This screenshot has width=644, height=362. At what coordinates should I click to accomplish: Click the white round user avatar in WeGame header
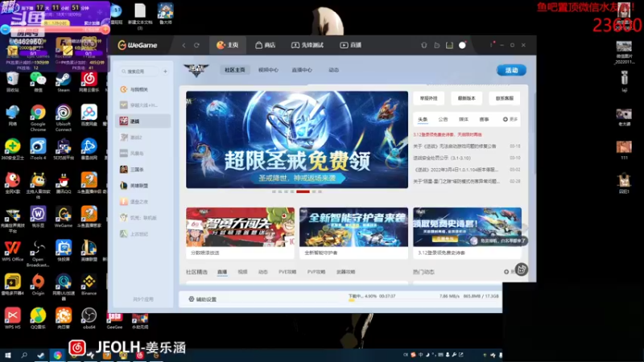coord(462,45)
